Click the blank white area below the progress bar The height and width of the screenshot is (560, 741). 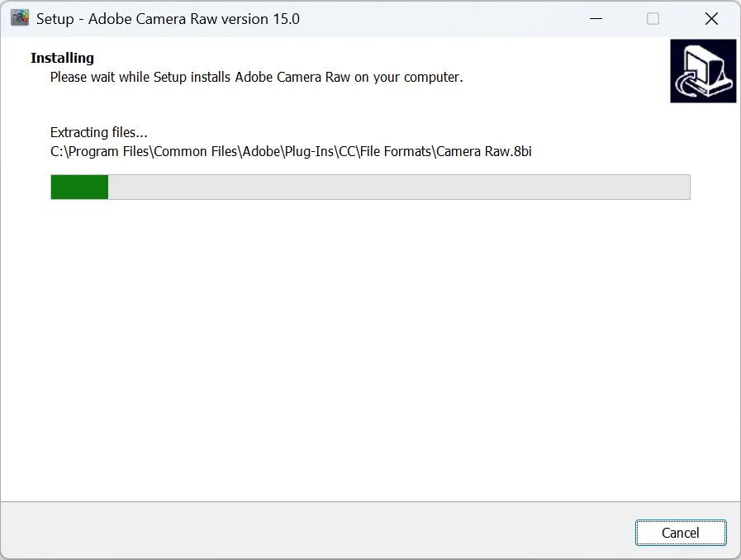(368, 349)
